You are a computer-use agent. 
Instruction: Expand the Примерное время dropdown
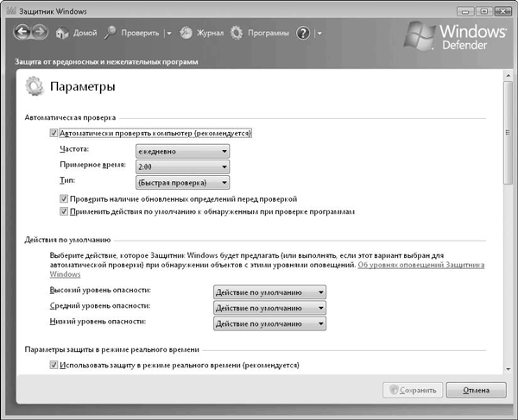(x=182, y=166)
